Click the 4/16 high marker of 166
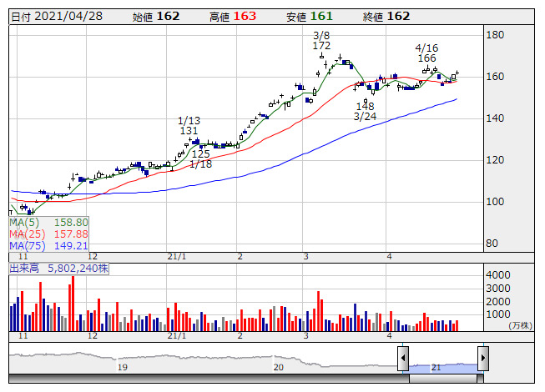Viewport: 545px width, 392px height. coord(426,53)
